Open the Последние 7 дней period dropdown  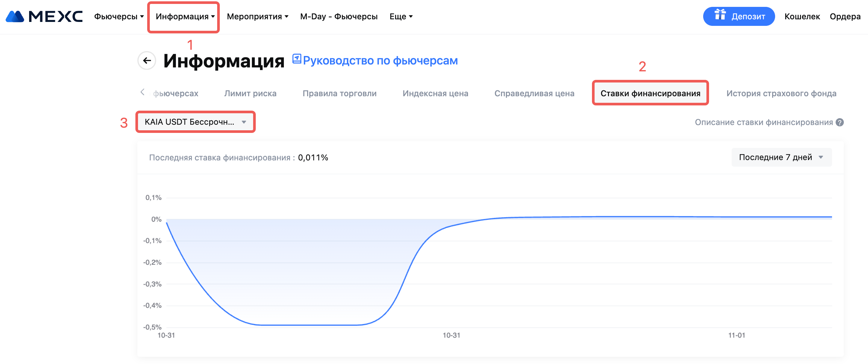(x=781, y=157)
